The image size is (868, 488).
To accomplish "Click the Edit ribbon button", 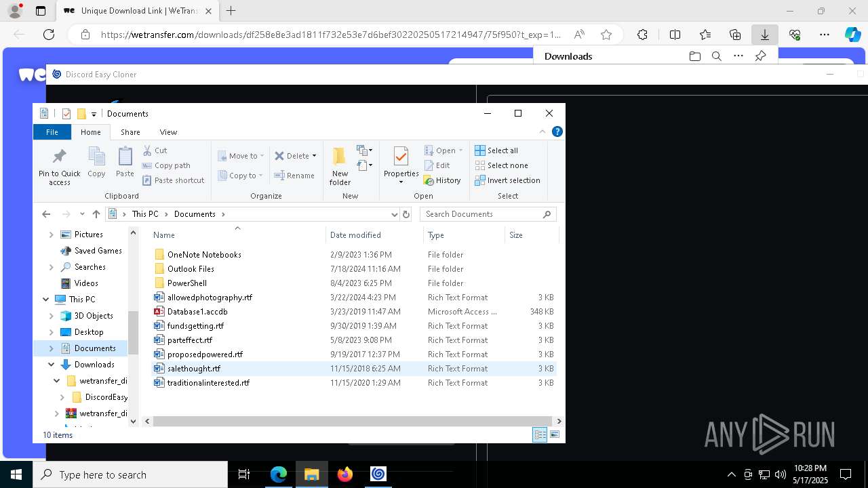I will tap(437, 165).
